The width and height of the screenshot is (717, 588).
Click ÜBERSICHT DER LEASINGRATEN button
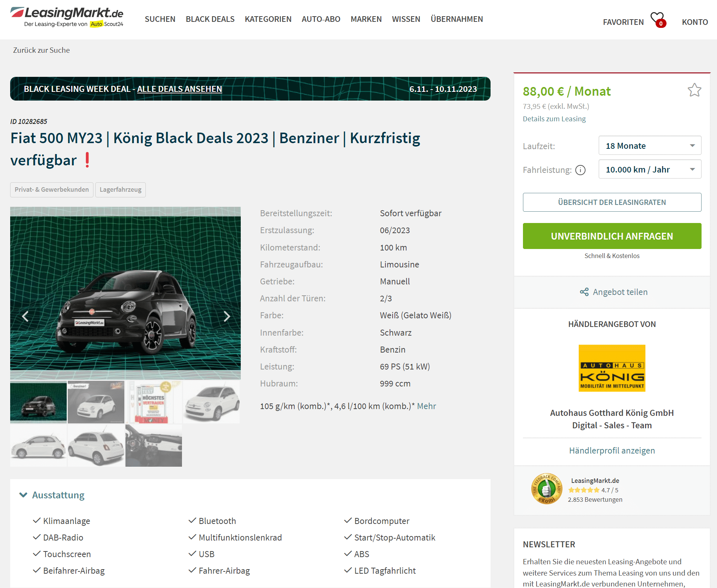612,202
